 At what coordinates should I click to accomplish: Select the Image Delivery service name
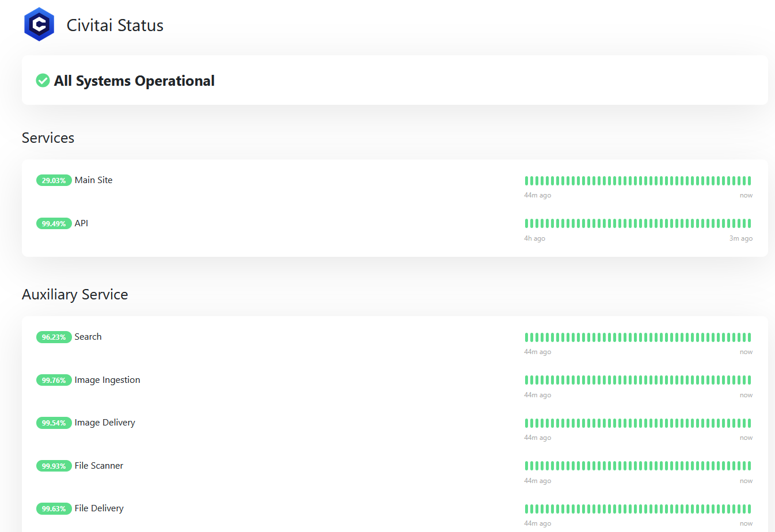click(105, 423)
